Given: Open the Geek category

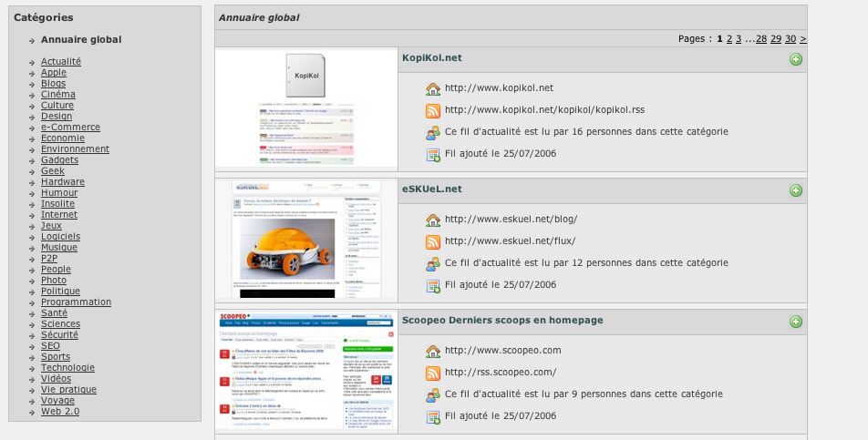Looking at the screenshot, I should tap(53, 170).
